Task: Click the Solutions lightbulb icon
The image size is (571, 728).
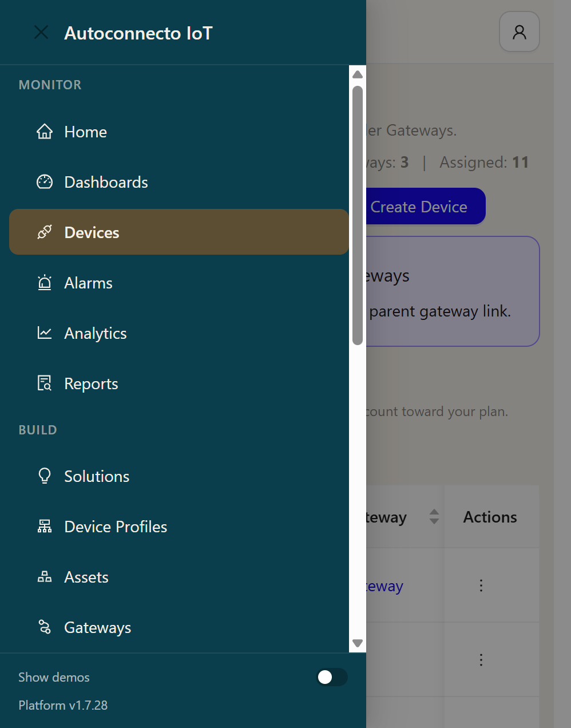Action: [45, 476]
